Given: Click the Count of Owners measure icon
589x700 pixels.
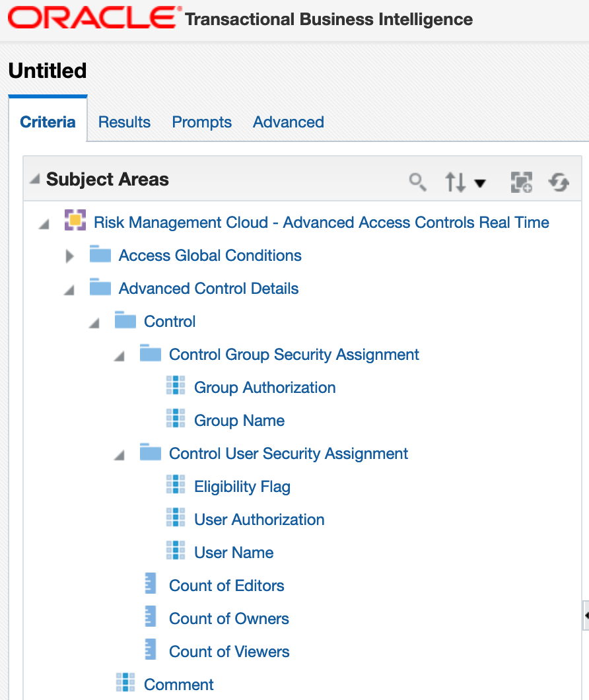Looking at the screenshot, I should [151, 617].
